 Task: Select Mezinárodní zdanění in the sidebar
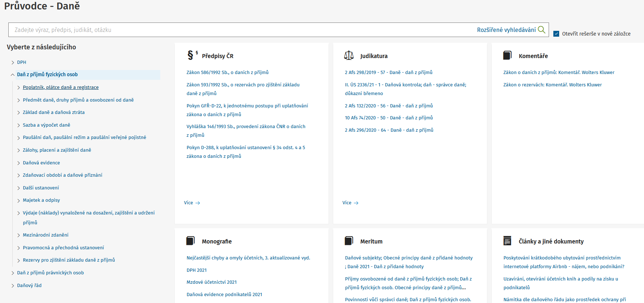point(46,235)
